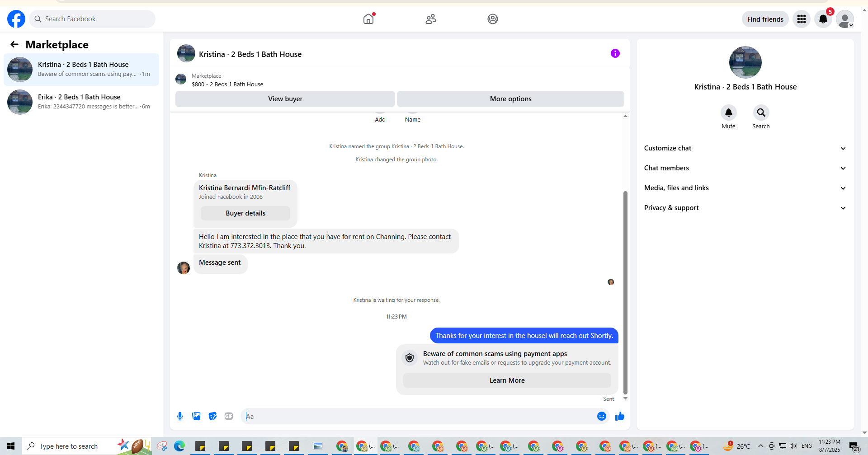Viewport: 868px width, 455px height.
Task: Open the emoji picker icon
Action: click(602, 416)
